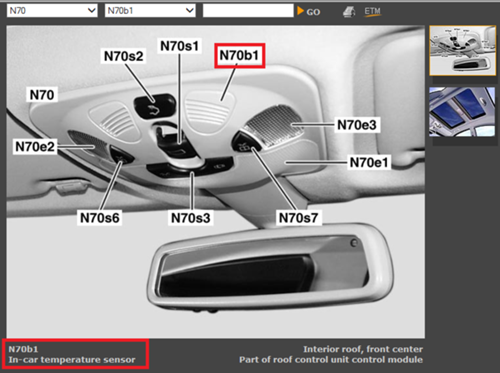The image size is (500, 373).
Task: Select the N70s3 callout label
Action: [x=191, y=218]
